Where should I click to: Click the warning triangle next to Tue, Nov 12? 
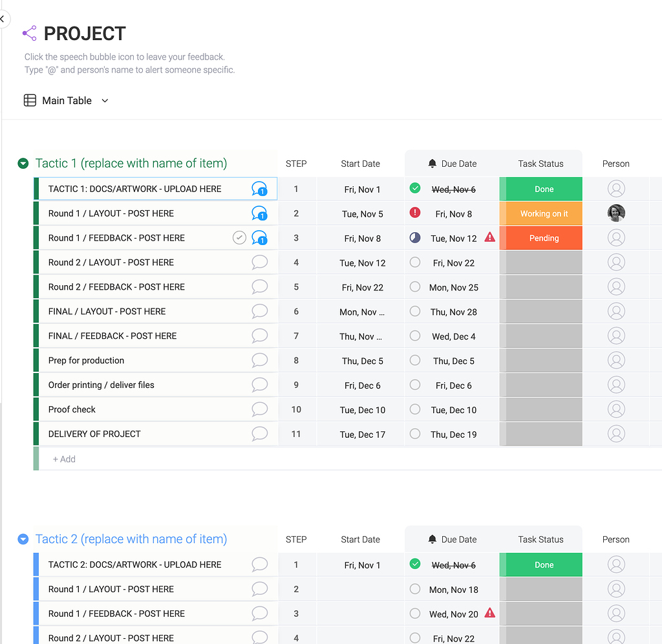click(490, 237)
